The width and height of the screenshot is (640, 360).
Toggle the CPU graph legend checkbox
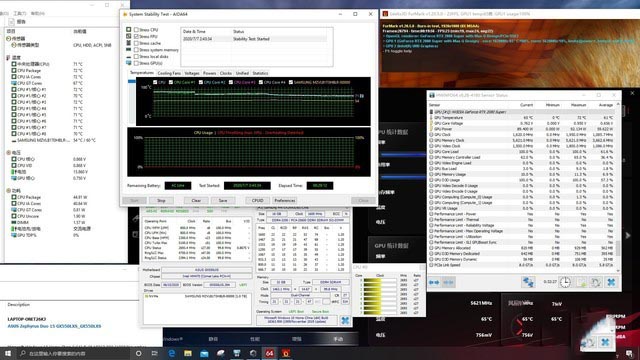(155, 82)
